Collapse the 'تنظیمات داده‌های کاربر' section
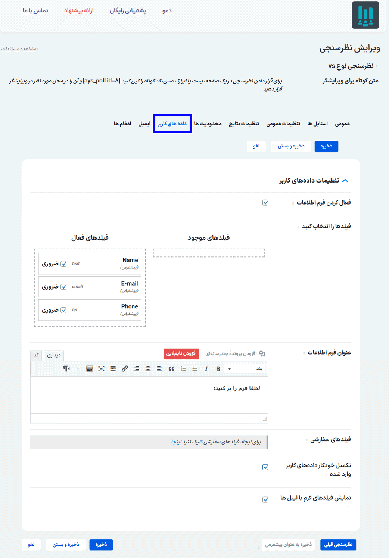 [x=345, y=181]
